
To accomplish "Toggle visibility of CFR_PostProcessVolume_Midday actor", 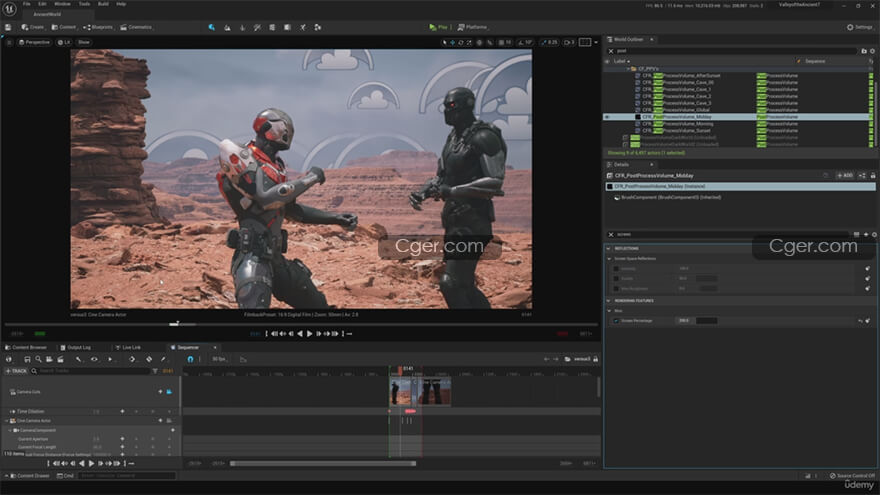I will [606, 117].
